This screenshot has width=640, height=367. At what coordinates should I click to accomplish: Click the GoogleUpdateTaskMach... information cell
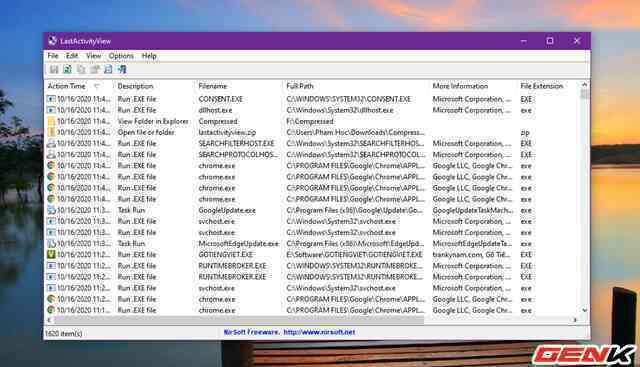(473, 210)
